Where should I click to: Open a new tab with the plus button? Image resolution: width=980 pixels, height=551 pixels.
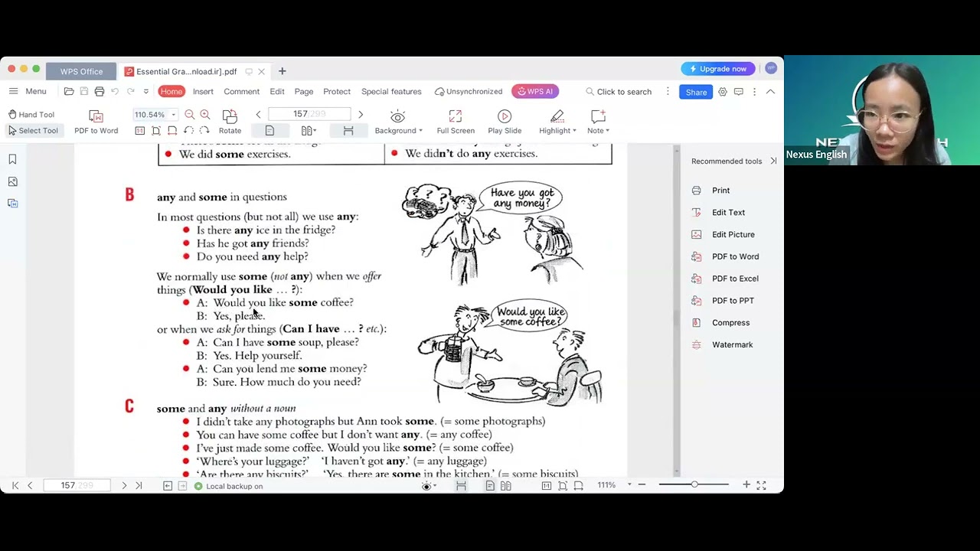click(282, 71)
